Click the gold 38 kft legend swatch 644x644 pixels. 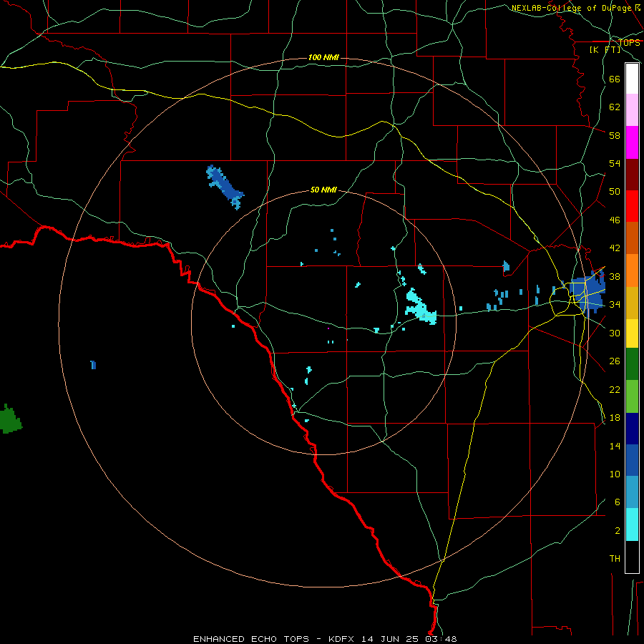[x=632, y=303]
